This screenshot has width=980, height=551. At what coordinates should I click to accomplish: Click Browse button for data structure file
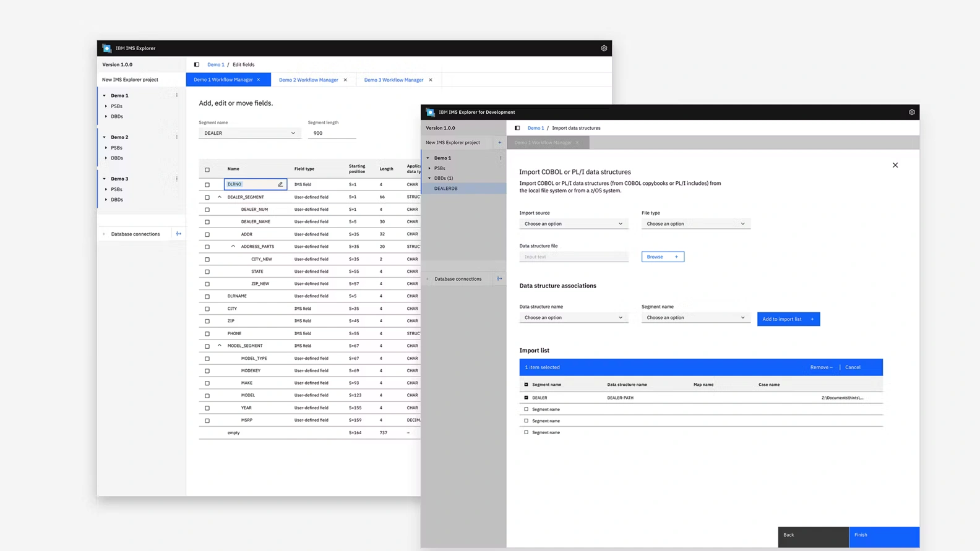coord(663,257)
